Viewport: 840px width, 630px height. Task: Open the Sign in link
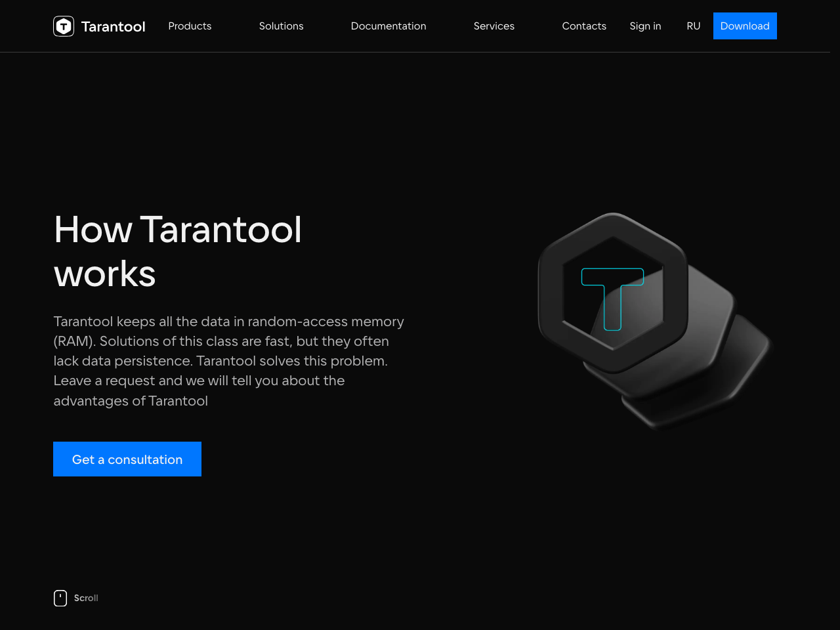pos(645,26)
